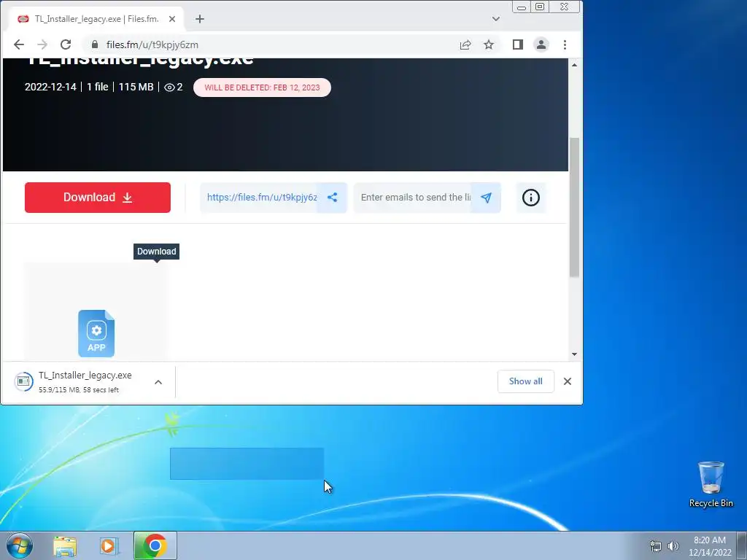Click the APP file thumbnail
Image resolution: width=747 pixels, height=560 pixels.
tap(96, 333)
